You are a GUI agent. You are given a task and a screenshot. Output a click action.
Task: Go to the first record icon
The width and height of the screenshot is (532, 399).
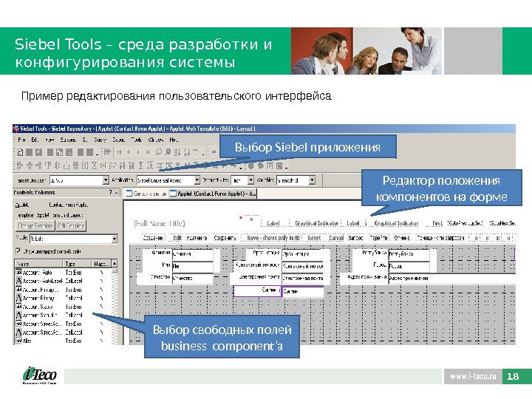(120, 152)
